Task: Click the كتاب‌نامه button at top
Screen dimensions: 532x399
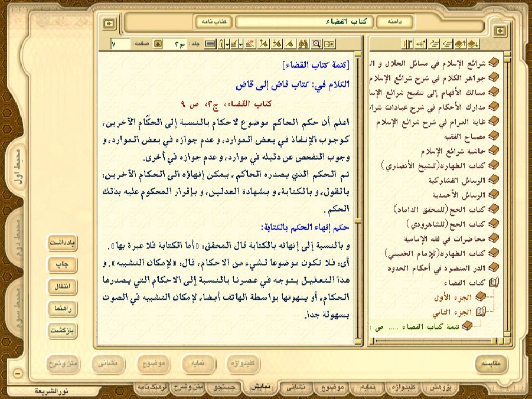Action: [214, 22]
